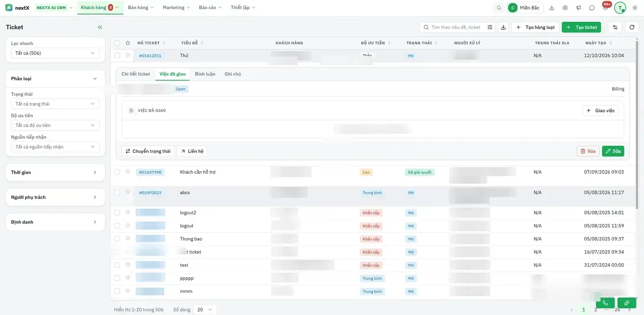This screenshot has width=644, height=315.
Task: Select checkbox for ticket #01A12E11
Action: [117, 56]
